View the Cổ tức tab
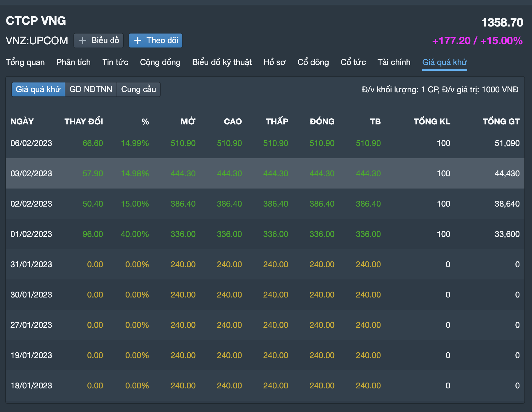Screen dimensions: 532x412 point(353,62)
